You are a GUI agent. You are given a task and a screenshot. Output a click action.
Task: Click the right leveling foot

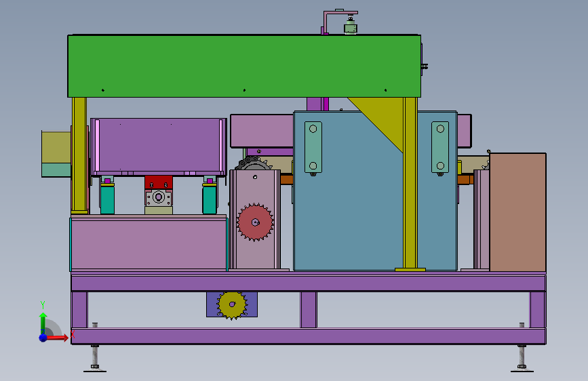522,358
